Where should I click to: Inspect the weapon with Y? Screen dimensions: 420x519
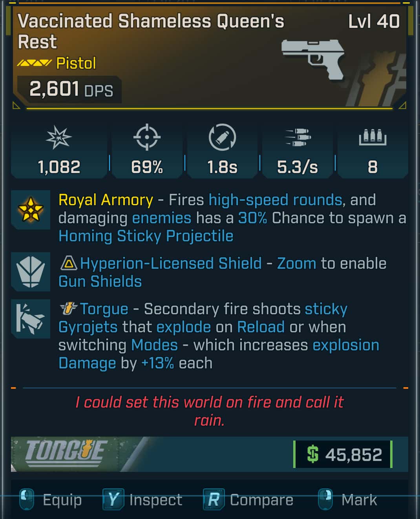point(142,500)
